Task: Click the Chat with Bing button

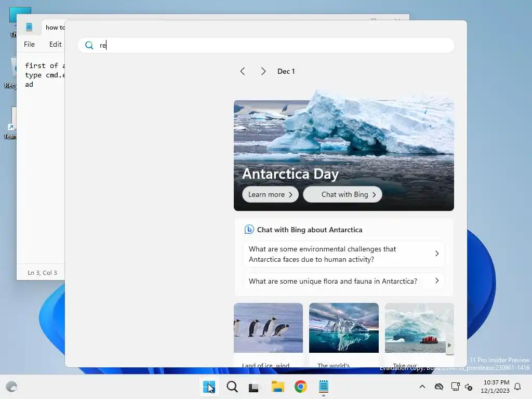Action: (342, 194)
